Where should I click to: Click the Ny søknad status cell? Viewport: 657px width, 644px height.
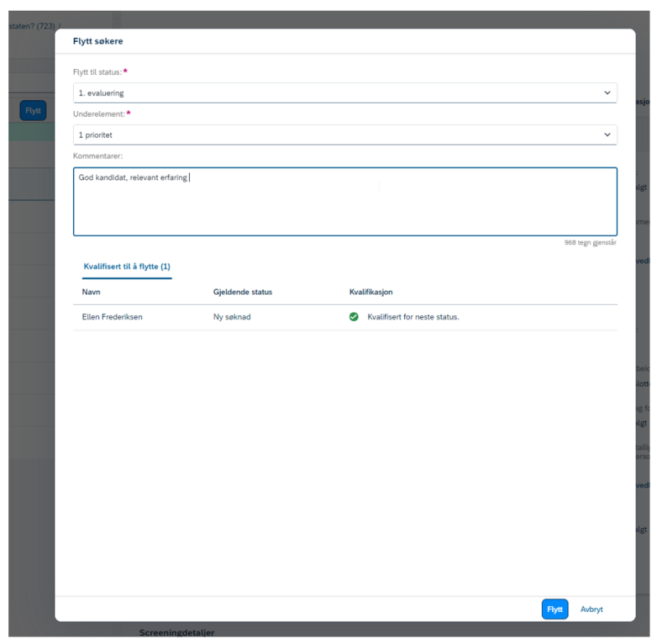(232, 317)
